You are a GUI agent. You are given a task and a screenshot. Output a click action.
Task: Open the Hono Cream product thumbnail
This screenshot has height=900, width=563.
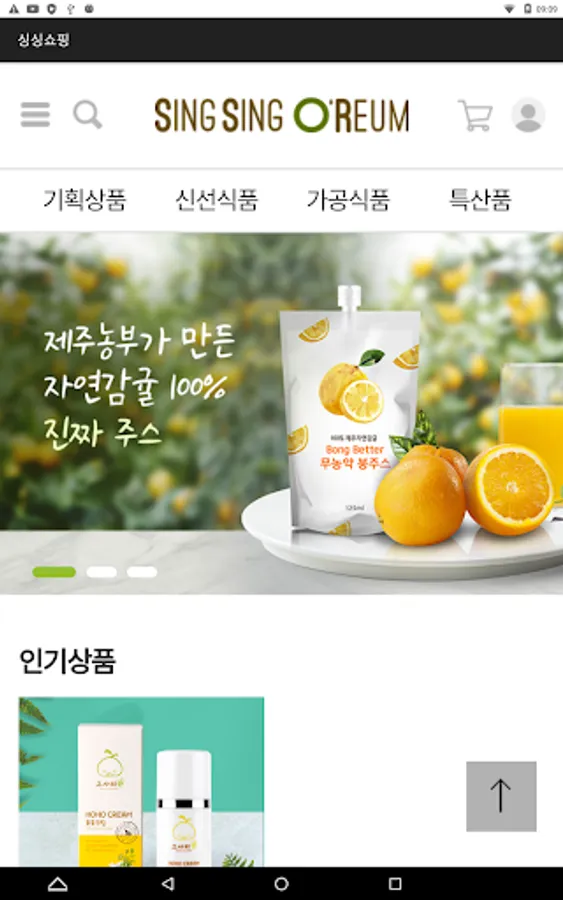141,782
